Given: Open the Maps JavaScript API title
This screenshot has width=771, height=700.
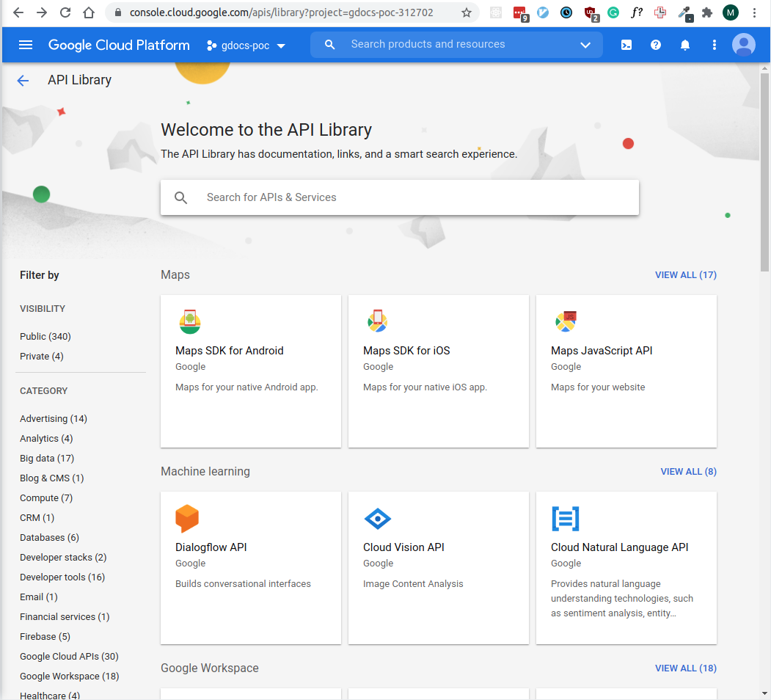Looking at the screenshot, I should tap(602, 351).
